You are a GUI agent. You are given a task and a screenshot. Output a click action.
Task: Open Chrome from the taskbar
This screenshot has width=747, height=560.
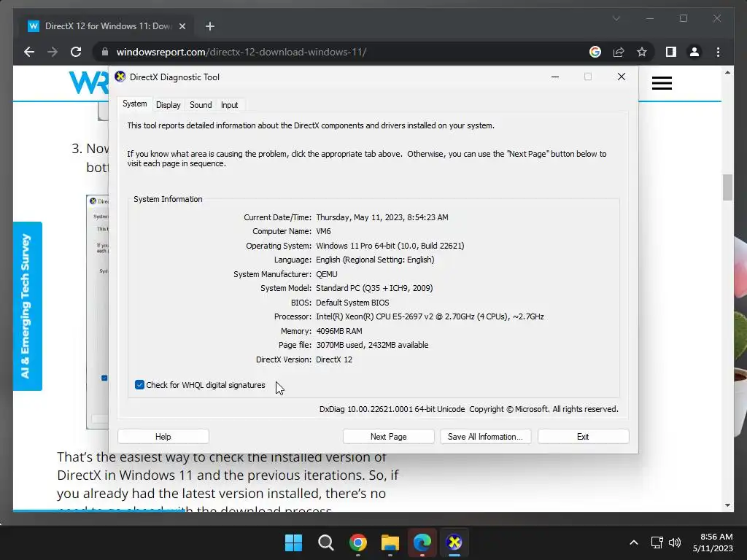click(357, 542)
